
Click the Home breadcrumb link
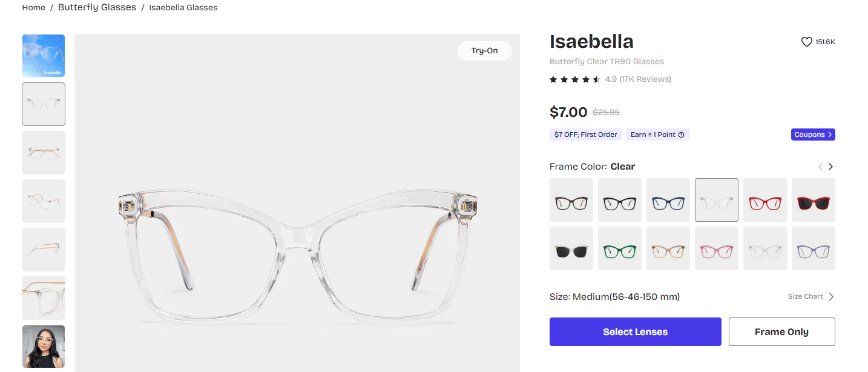[x=33, y=7]
